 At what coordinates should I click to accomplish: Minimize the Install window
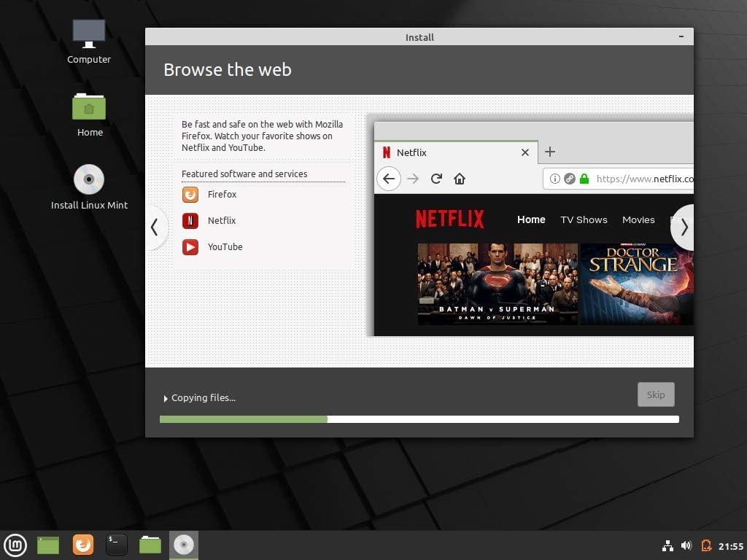pyautogui.click(x=681, y=36)
